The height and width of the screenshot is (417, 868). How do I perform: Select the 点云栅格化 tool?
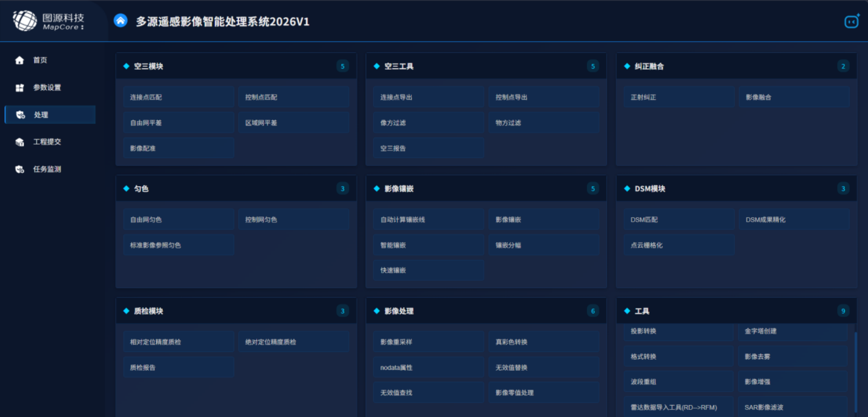[x=679, y=245]
